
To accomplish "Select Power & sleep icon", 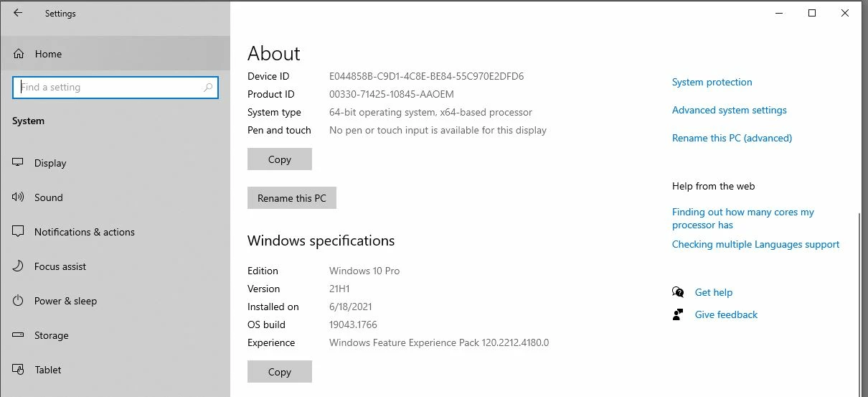I will click(19, 301).
